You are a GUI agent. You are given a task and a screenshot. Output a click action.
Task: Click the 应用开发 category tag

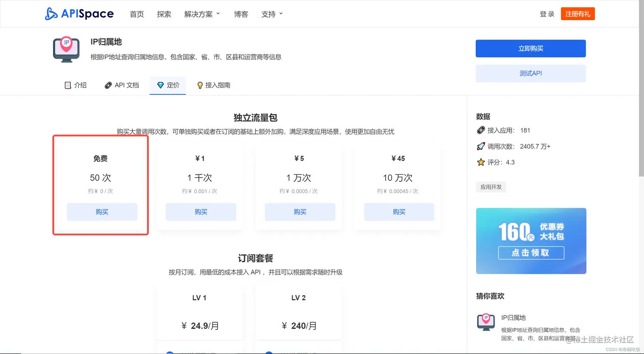(491, 187)
